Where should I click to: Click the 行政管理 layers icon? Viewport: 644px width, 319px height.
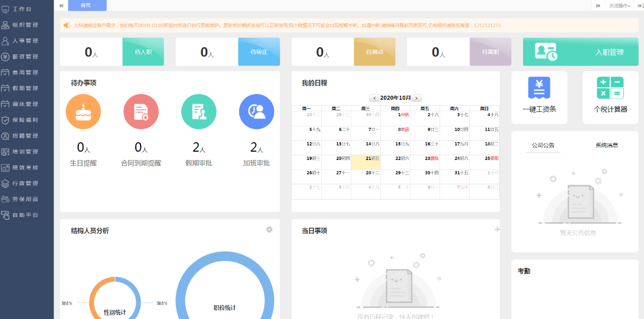[x=6, y=183]
